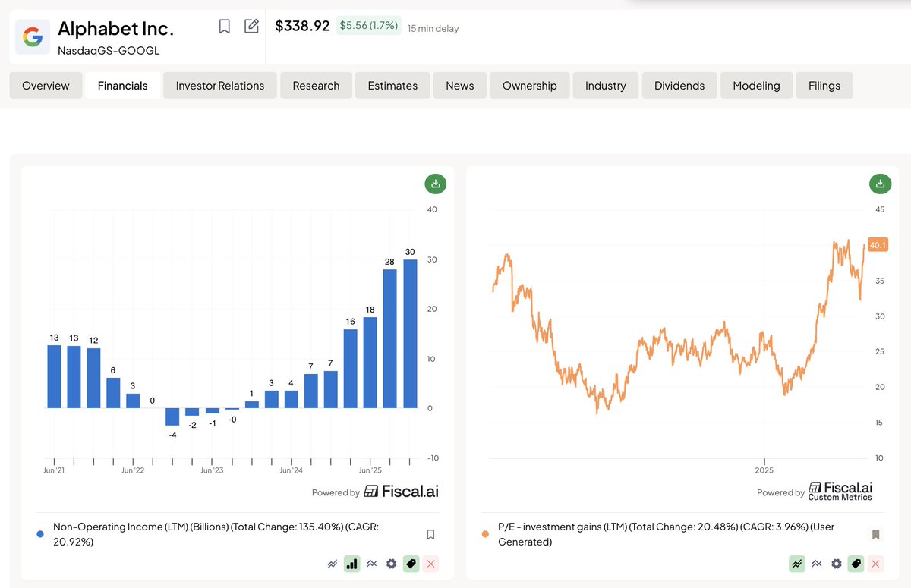Toggle data labels tag for Non-Operating Income
The image size is (911, 588).
[x=411, y=564]
